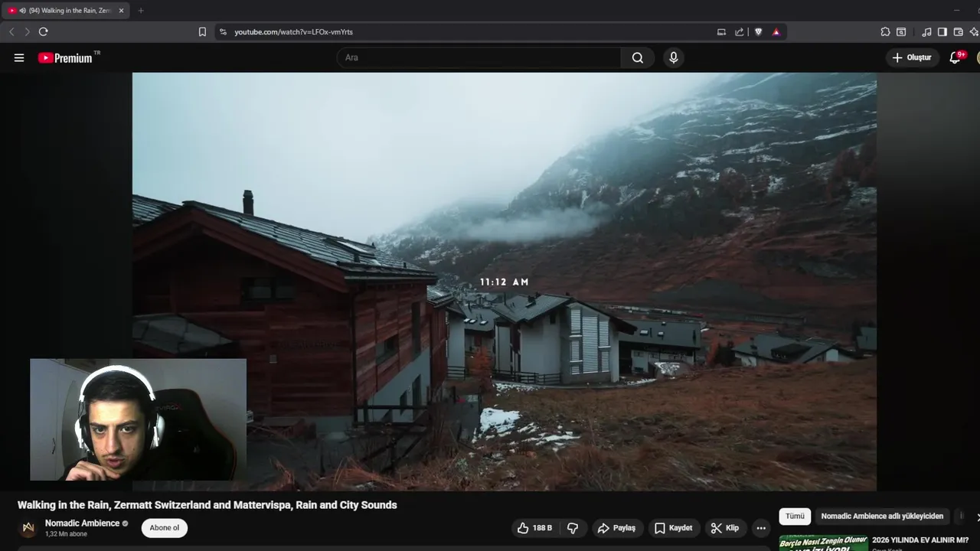Like the video (188 B)

pos(534,528)
